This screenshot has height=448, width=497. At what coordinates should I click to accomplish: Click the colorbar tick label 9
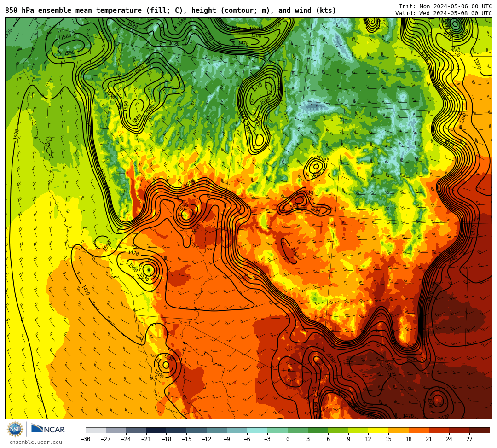(x=348, y=439)
